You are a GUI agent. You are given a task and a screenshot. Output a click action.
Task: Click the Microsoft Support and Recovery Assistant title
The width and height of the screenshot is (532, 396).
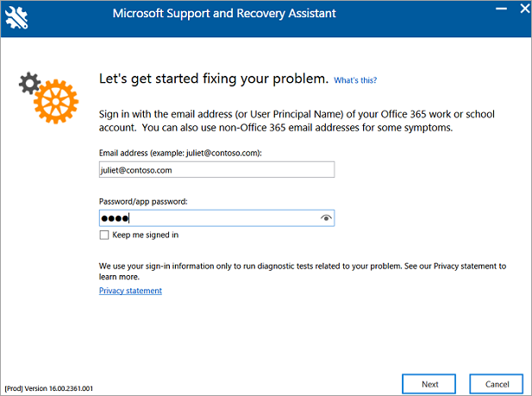click(x=224, y=14)
